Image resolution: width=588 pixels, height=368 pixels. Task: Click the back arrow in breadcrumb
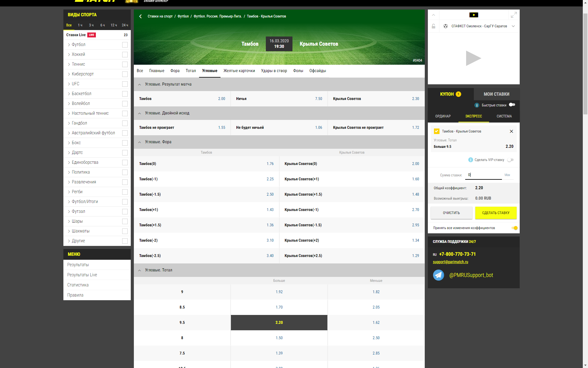pyautogui.click(x=141, y=16)
